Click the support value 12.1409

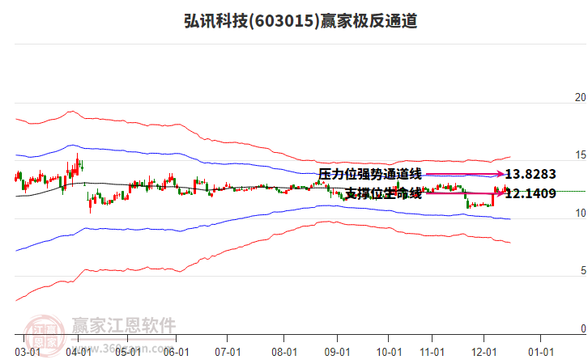pyautogui.click(x=530, y=193)
